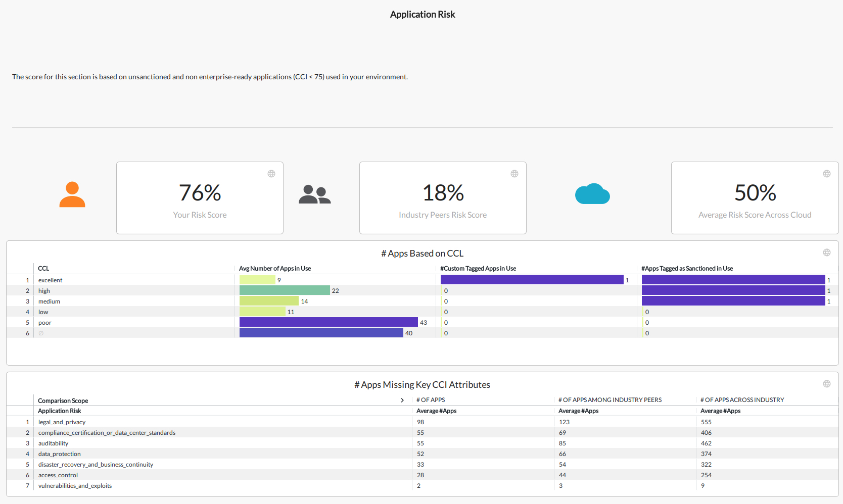This screenshot has width=843, height=504.
Task: Select data_protection row
Action: pos(423,454)
